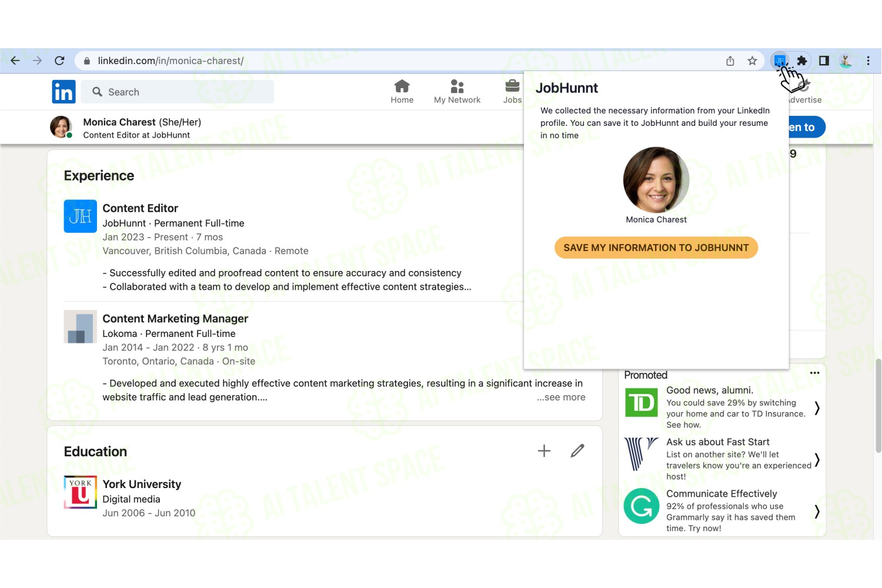Click the 'JobHunnt' popup title
The height and width of the screenshot is (588, 882).
point(567,88)
